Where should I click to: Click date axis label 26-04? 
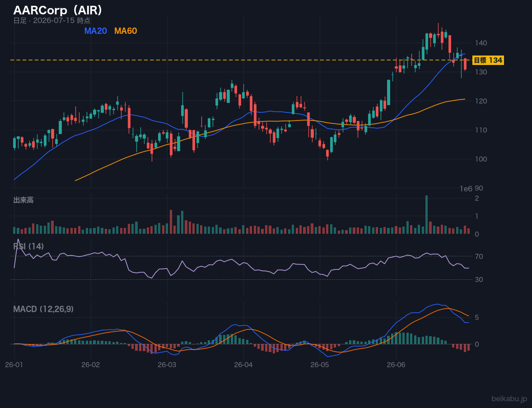(243, 365)
